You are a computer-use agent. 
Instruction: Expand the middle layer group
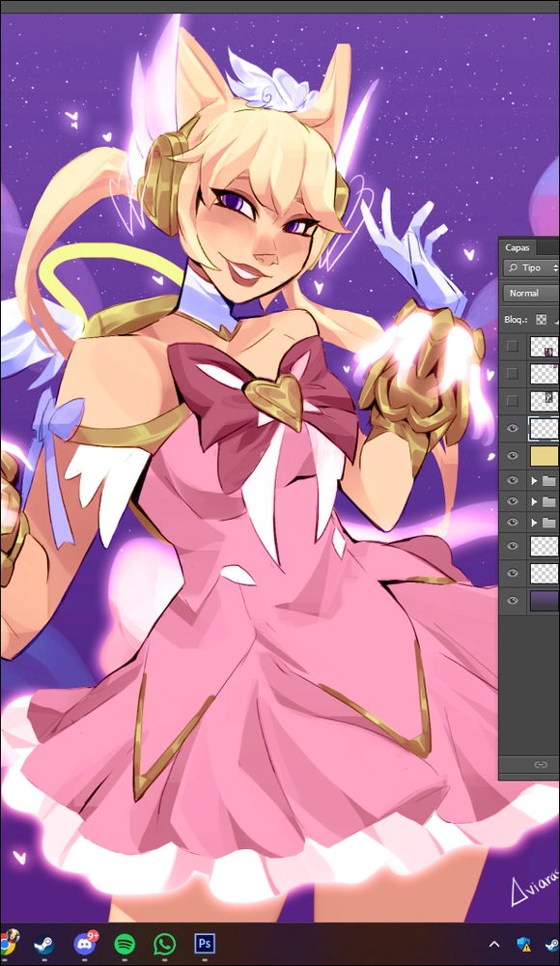tap(534, 501)
